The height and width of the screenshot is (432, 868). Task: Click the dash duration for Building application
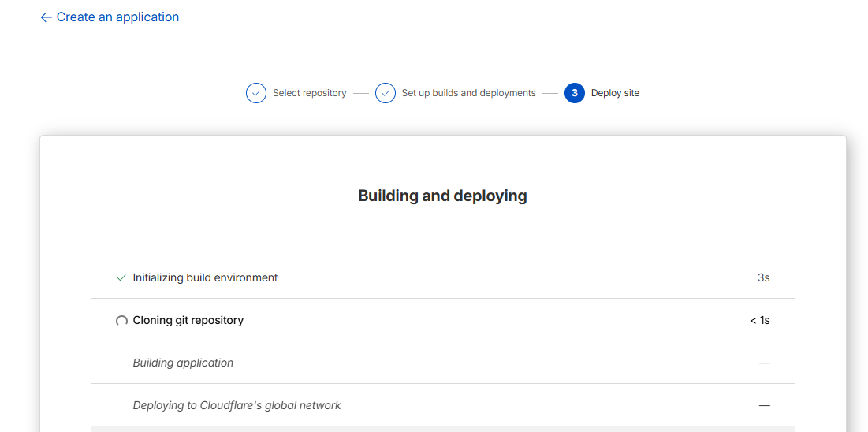click(764, 363)
